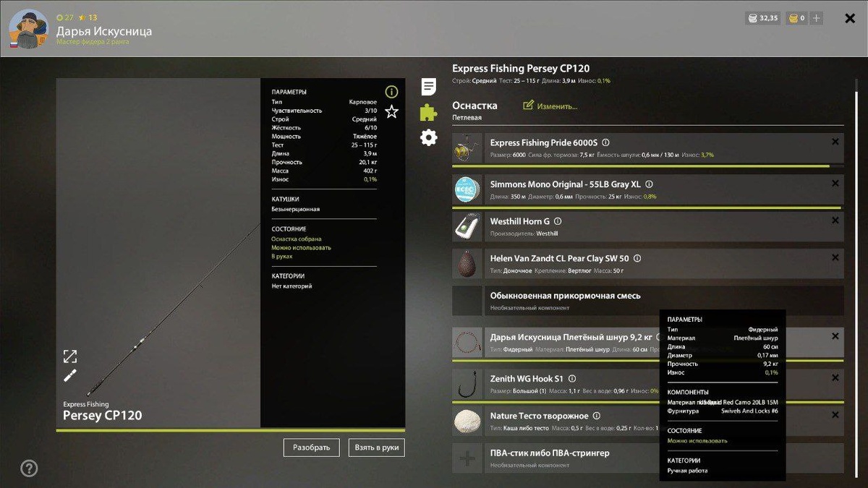Image resolution: width=868 pixels, height=488 pixels.
Task: Click the Взять в руки button
Action: [x=377, y=448]
